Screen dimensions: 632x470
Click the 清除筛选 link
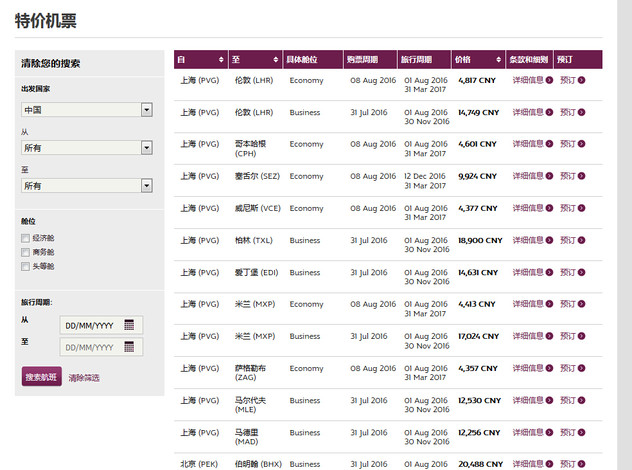(x=84, y=378)
